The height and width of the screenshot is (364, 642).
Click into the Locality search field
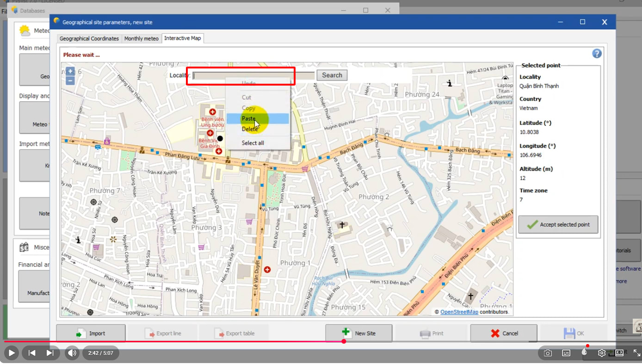pos(253,75)
